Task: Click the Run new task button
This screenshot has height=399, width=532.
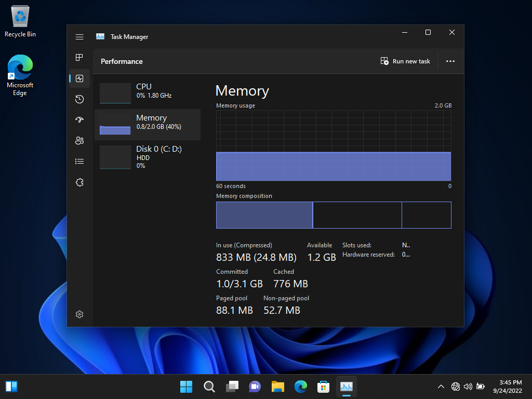Action: [x=405, y=61]
